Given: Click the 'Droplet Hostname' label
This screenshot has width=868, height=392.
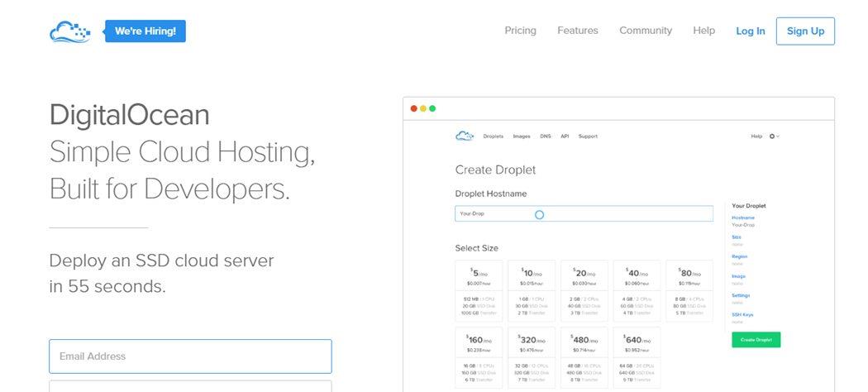Looking at the screenshot, I should (491, 194).
